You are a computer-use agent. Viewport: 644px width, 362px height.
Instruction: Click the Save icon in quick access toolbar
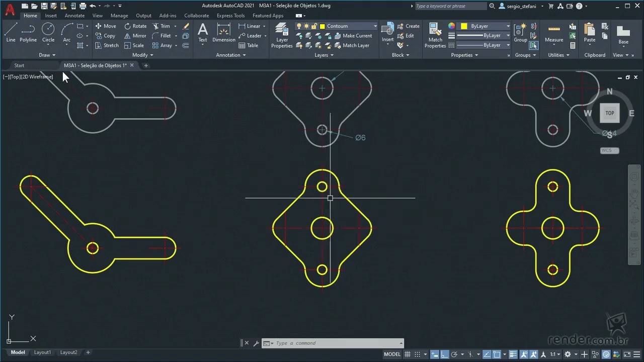click(44, 6)
